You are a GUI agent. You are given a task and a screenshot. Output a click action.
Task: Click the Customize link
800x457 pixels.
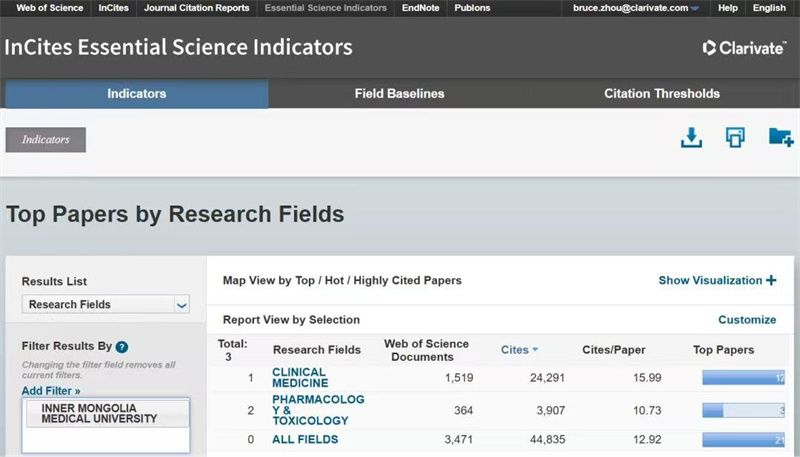coord(747,320)
